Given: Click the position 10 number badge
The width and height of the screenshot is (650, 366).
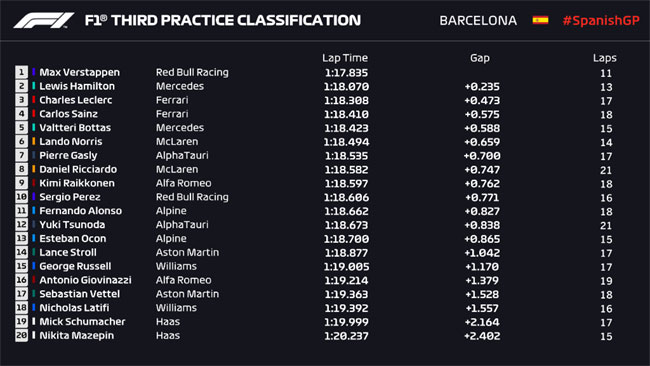Looking at the screenshot, I should (22, 197).
